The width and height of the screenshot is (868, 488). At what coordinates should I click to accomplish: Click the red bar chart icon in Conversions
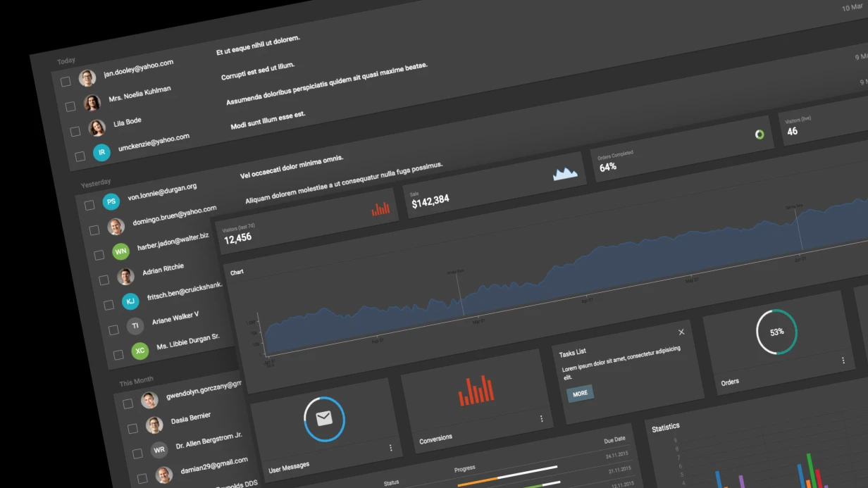tap(477, 391)
